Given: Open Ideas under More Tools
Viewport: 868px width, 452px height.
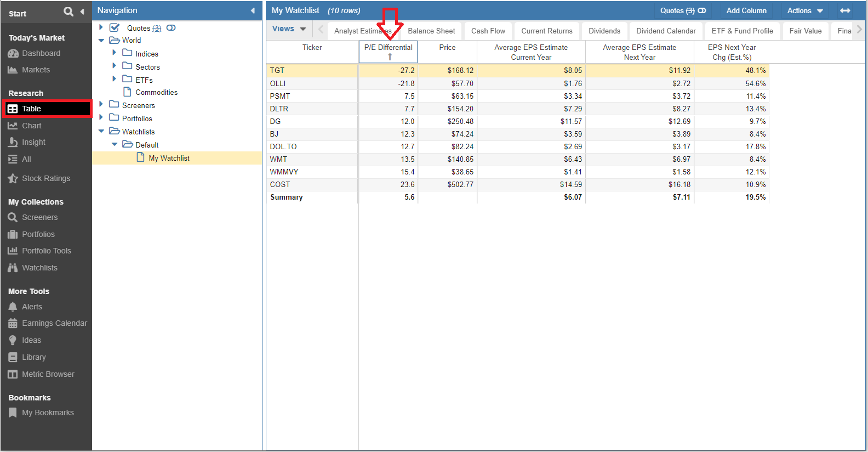Looking at the screenshot, I should pyautogui.click(x=31, y=340).
